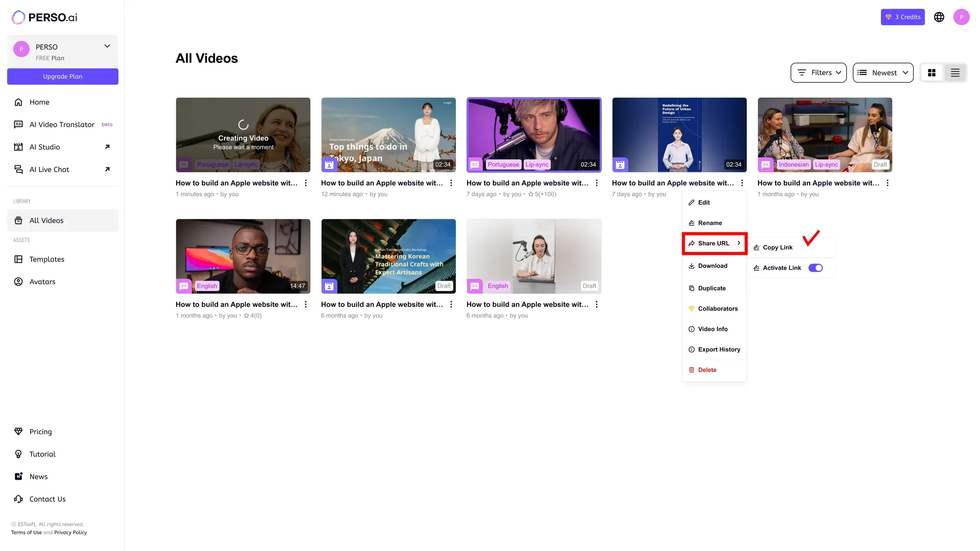Screen dimensions: 980x551
Task: Click studio badge on Korean Crafts thumbnail
Action: [x=329, y=286]
